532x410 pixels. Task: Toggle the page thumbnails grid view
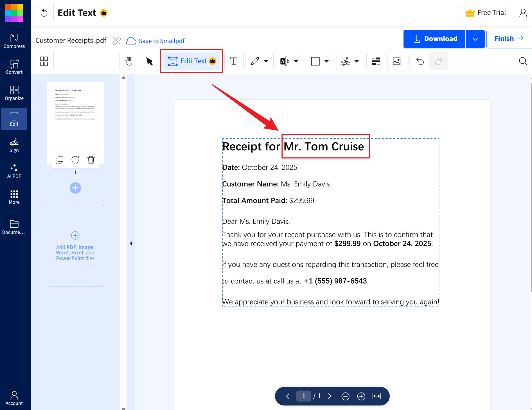click(44, 61)
